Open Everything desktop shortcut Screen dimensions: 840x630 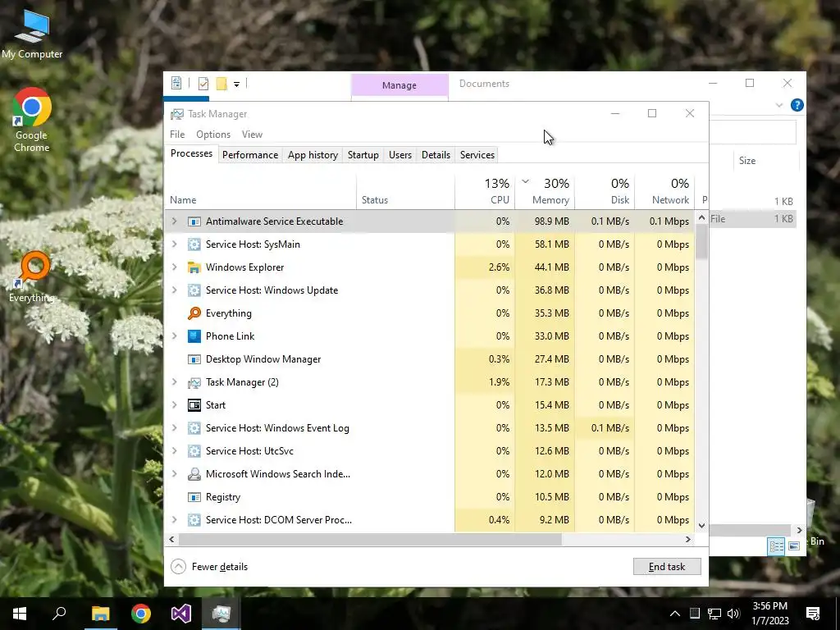(x=32, y=277)
